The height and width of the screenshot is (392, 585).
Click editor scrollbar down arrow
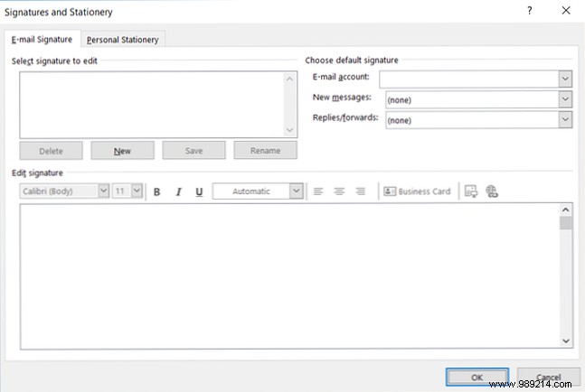[x=566, y=341]
